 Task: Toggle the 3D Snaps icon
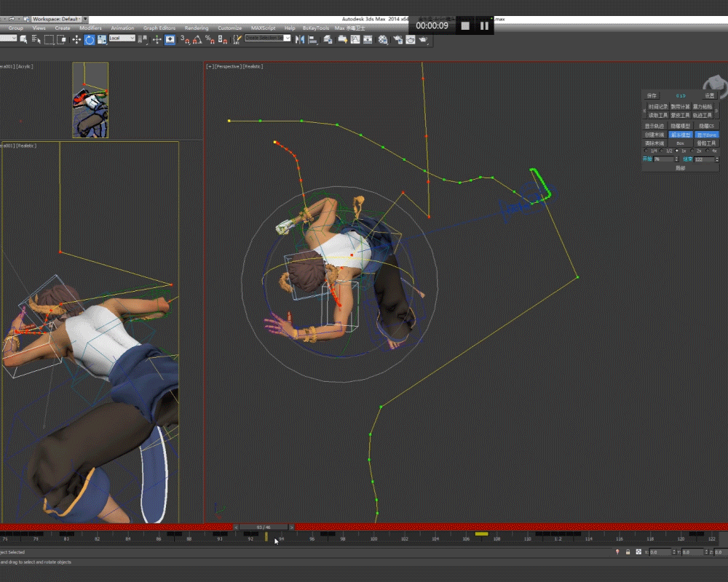pos(185,40)
